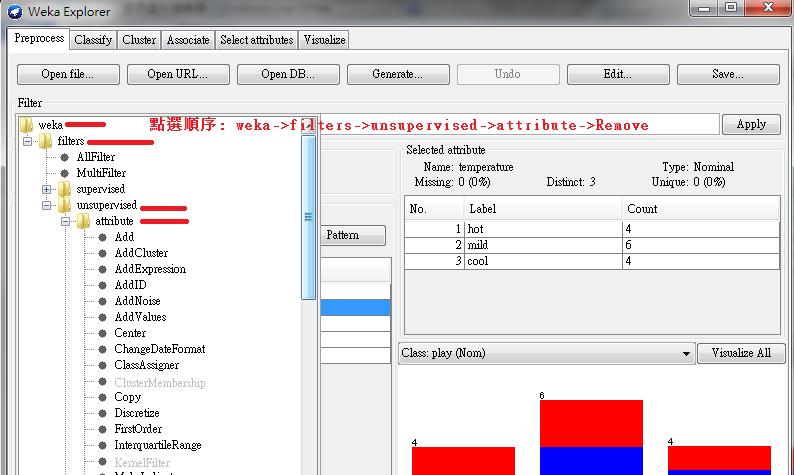Choose the ChangeDateFormat filter
The height and width of the screenshot is (475, 794).
tap(160, 349)
